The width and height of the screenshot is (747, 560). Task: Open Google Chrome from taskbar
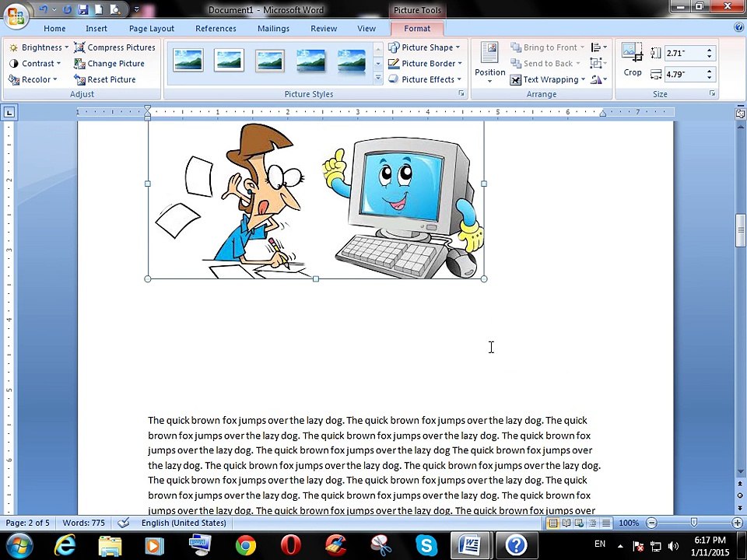pos(245,545)
